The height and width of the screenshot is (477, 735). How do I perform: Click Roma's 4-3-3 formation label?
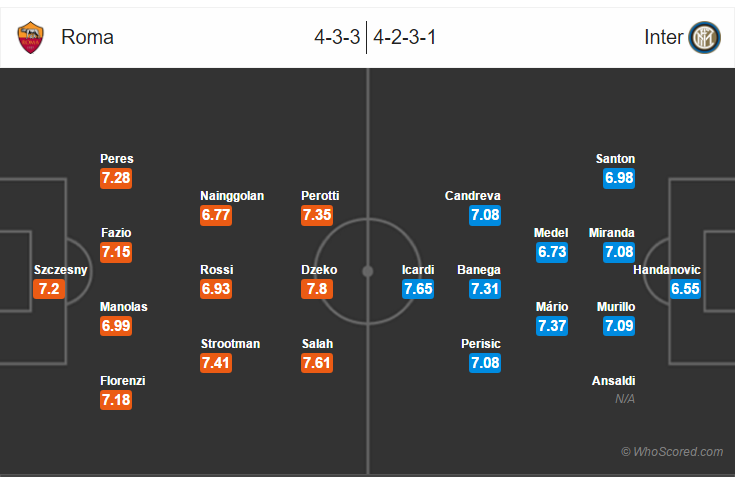337,37
